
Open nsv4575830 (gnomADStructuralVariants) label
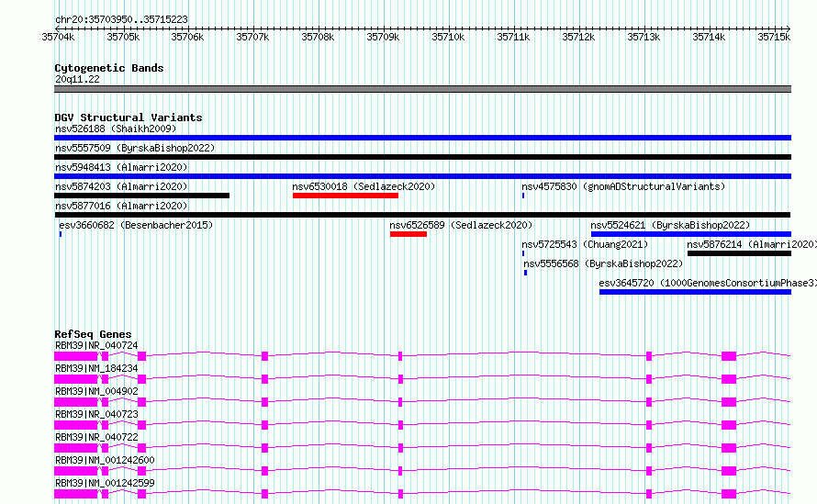623,186
